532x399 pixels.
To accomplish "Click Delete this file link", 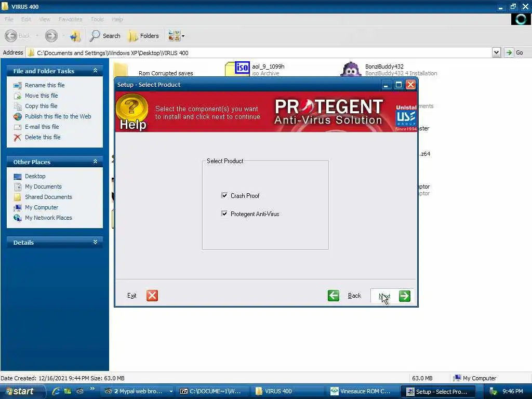I will click(x=43, y=137).
